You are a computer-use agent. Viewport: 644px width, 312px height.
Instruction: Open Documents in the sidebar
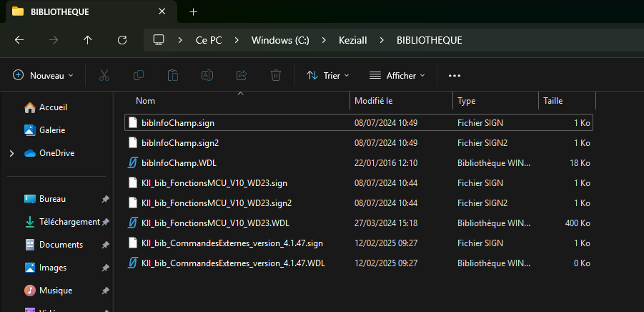coord(61,245)
